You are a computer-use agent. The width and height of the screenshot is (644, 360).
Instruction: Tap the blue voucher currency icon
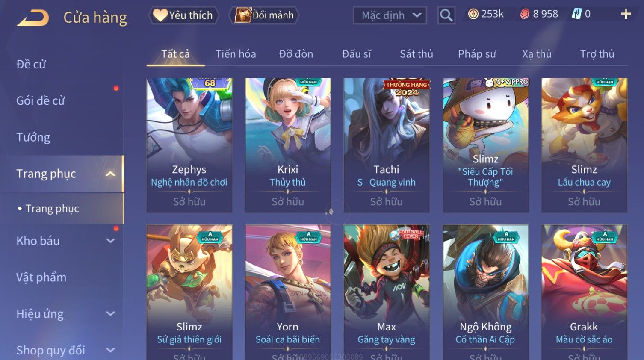[x=577, y=14]
